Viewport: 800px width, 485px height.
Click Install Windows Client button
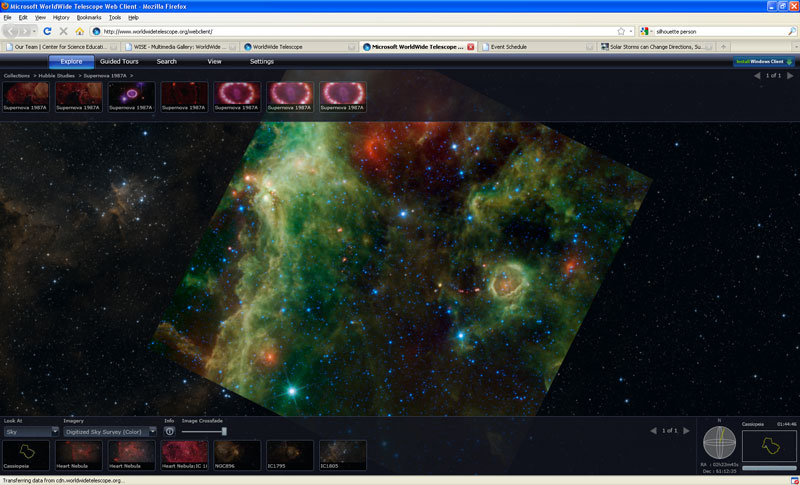[x=764, y=62]
